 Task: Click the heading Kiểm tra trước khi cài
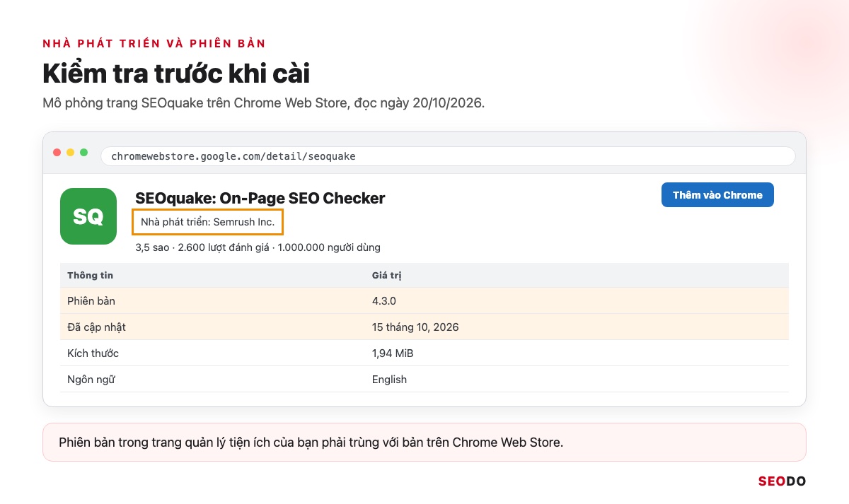(176, 73)
